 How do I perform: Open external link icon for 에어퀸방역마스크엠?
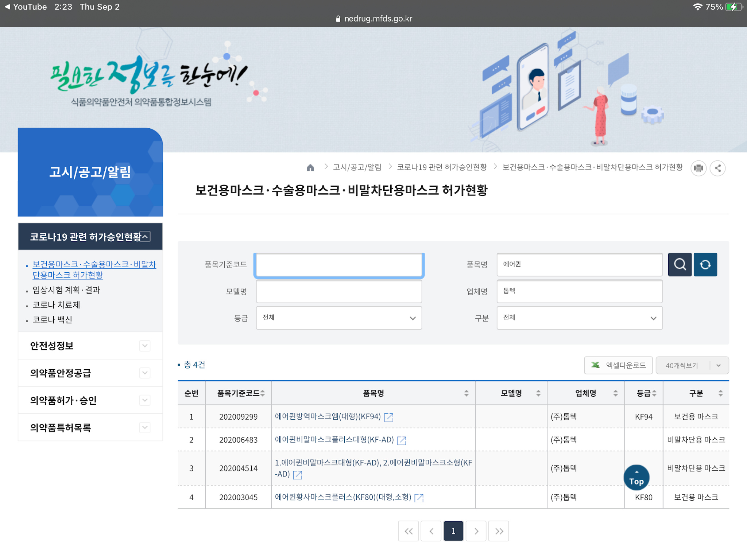pyautogui.click(x=389, y=417)
